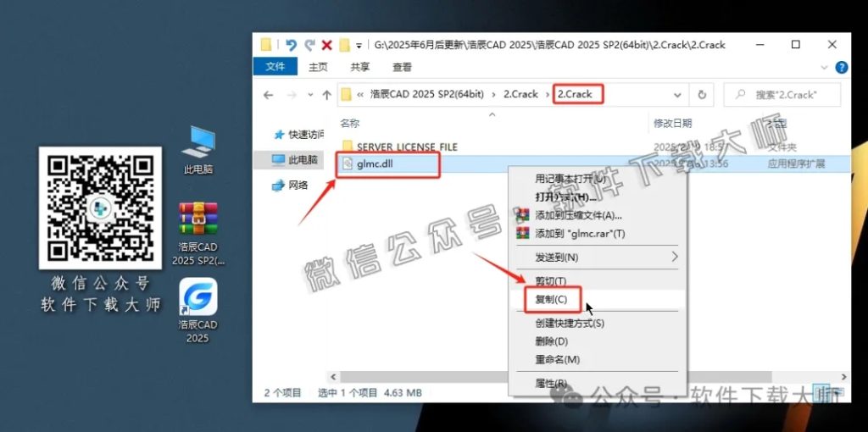Expand the 发送到(N) submenu arrow

(675, 258)
